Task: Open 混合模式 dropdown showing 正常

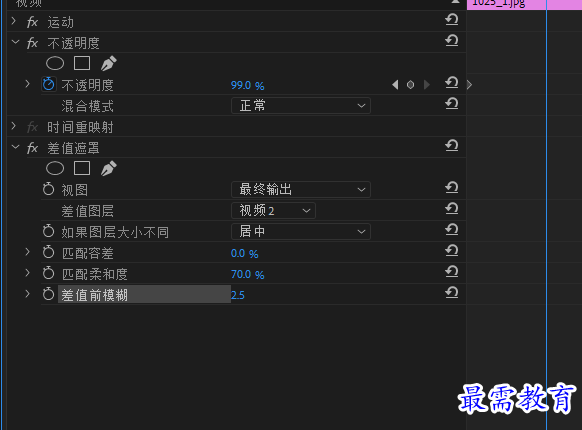Action: [301, 106]
